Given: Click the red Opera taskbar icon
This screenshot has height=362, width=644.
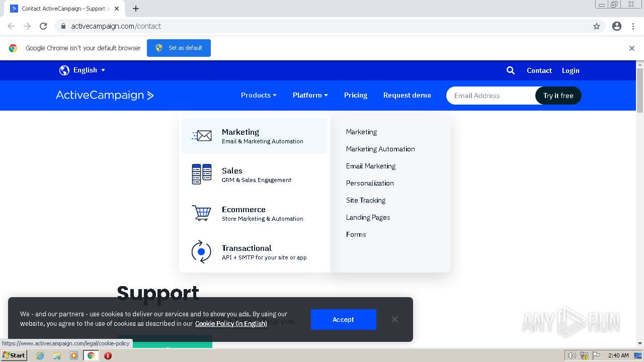Looking at the screenshot, I should pos(108,355).
